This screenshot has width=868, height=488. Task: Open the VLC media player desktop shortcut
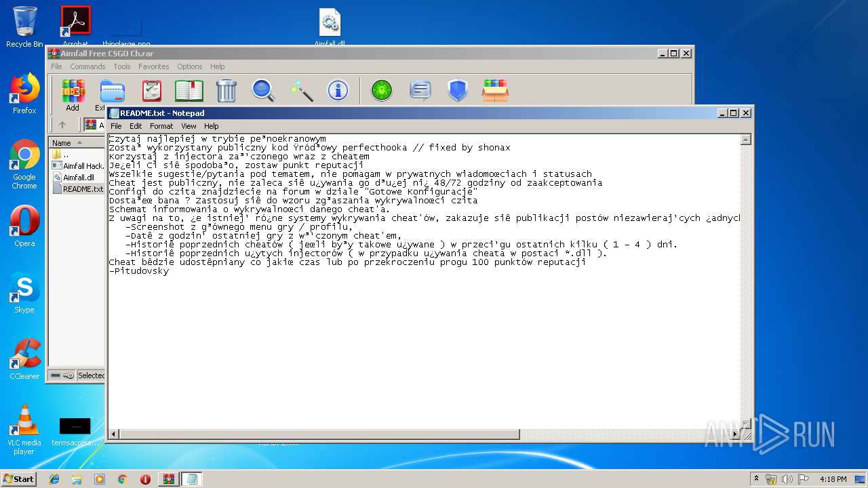24,430
